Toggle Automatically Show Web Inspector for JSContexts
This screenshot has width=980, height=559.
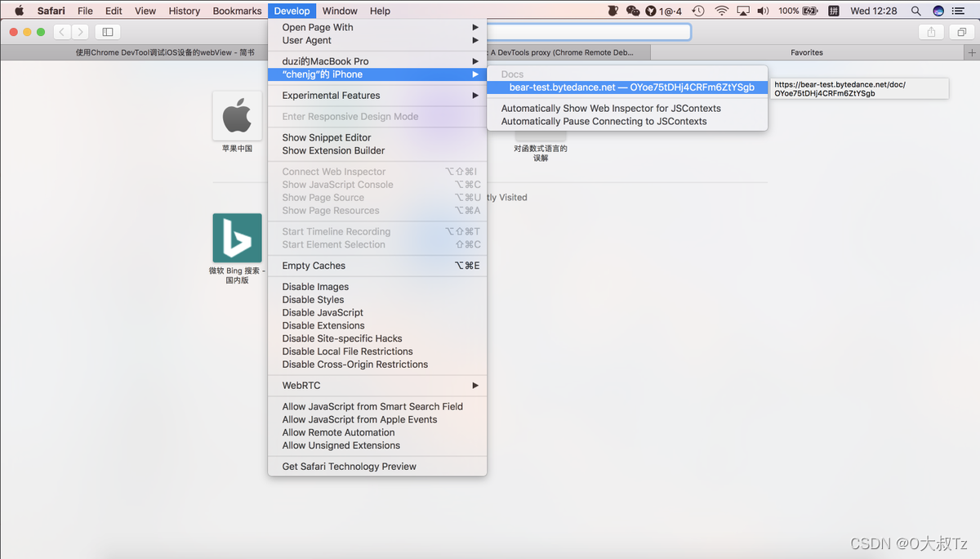(x=628, y=109)
